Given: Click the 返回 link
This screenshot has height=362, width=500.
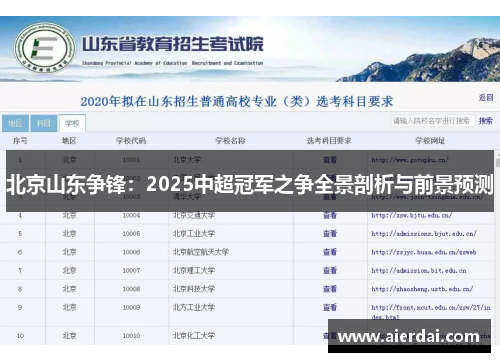Looking at the screenshot, I should click(486, 97).
